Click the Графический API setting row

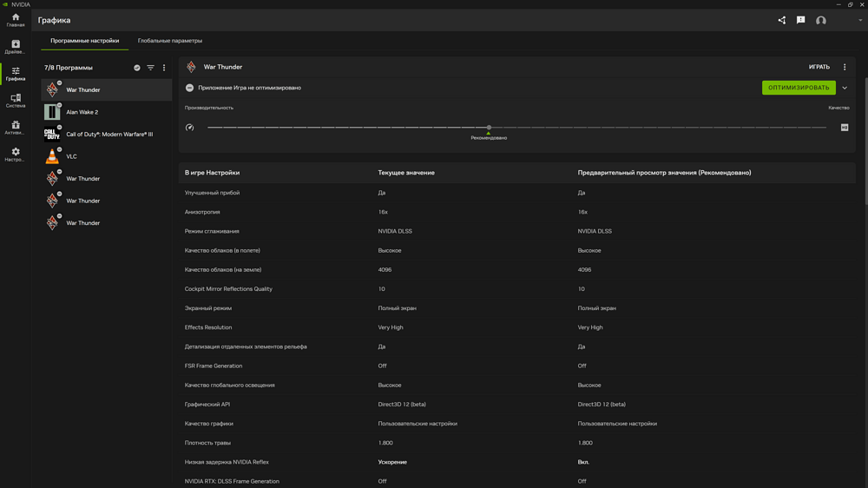(x=517, y=405)
